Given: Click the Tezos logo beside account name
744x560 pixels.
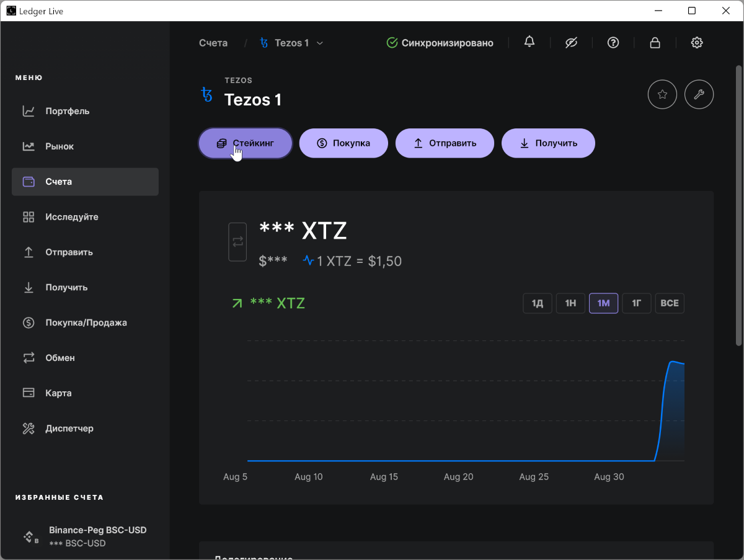Looking at the screenshot, I should [206, 94].
